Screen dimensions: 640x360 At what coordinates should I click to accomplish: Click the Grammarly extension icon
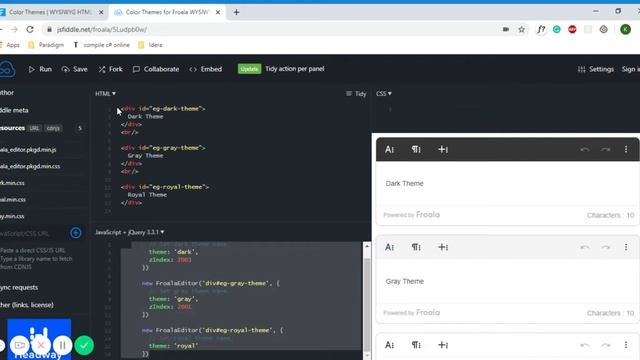coord(557,29)
